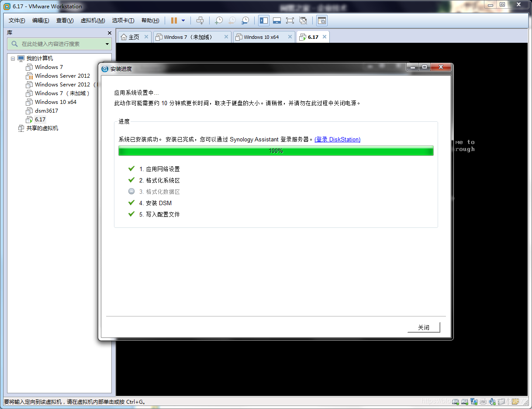
Task: Pause the running virtual machine
Action: [174, 21]
